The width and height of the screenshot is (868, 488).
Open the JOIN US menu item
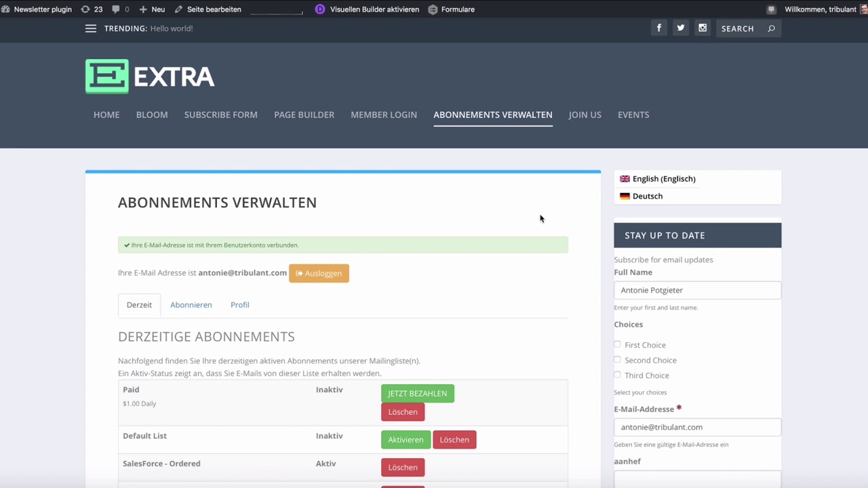point(585,115)
